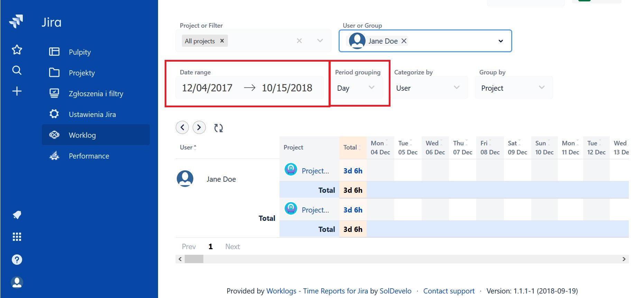
Task: Click the Jira logo icon
Action: [16, 21]
